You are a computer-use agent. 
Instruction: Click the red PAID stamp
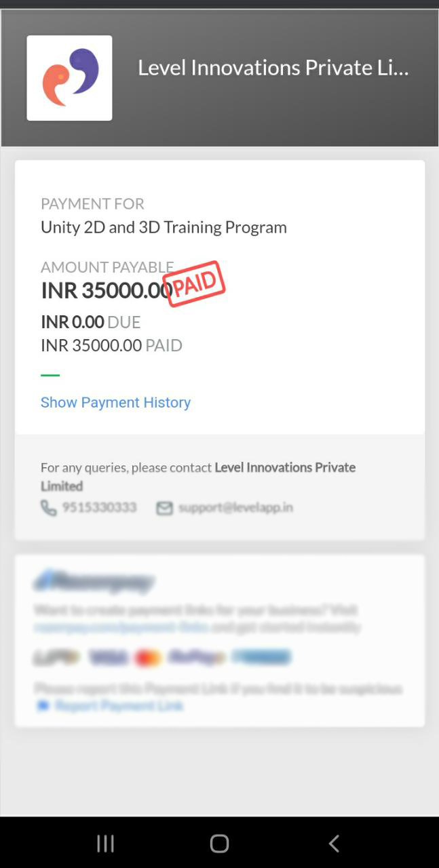[x=195, y=283]
